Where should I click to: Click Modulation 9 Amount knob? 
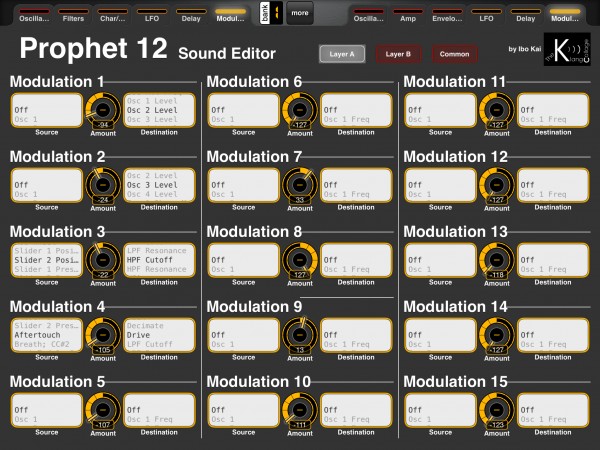click(300, 335)
